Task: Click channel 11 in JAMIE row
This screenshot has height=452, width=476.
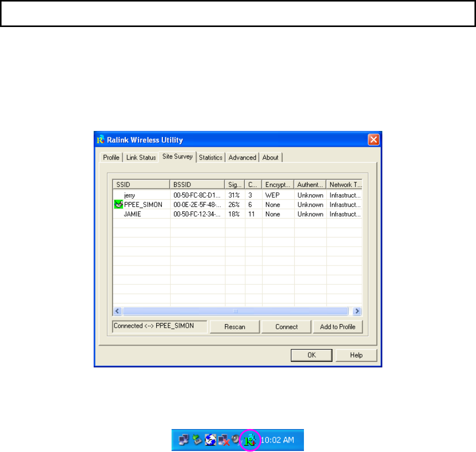Action: [251, 214]
